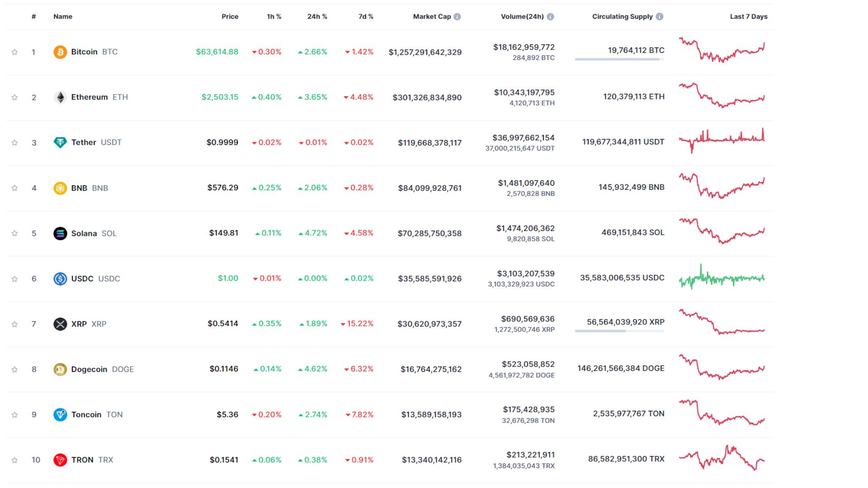Open the Circulating Supply info tooltip icon
The height and width of the screenshot is (488, 868).
coord(659,16)
